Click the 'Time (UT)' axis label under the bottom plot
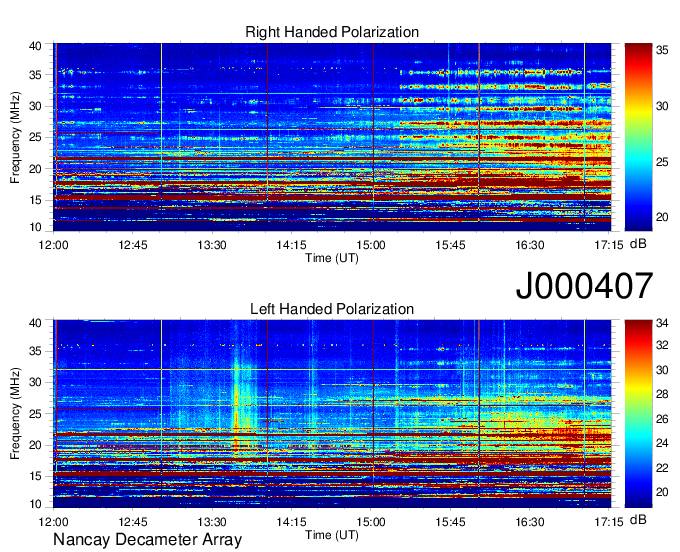680x552 pixels. click(x=332, y=535)
